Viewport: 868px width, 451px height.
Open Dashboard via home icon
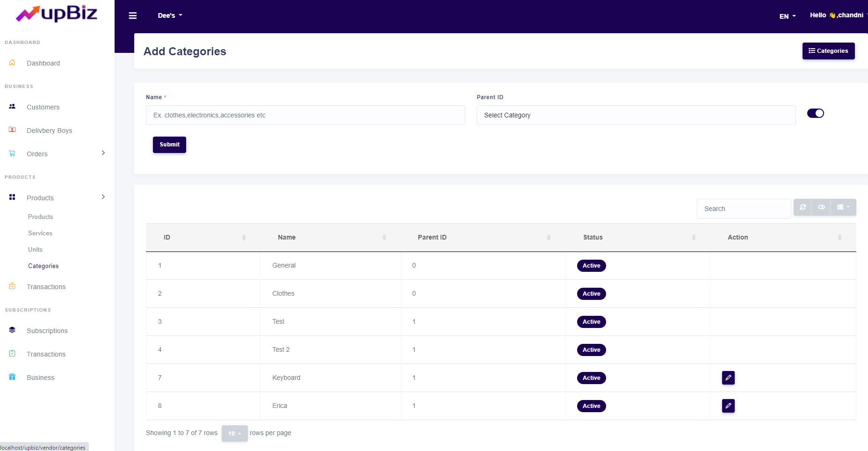[12, 63]
